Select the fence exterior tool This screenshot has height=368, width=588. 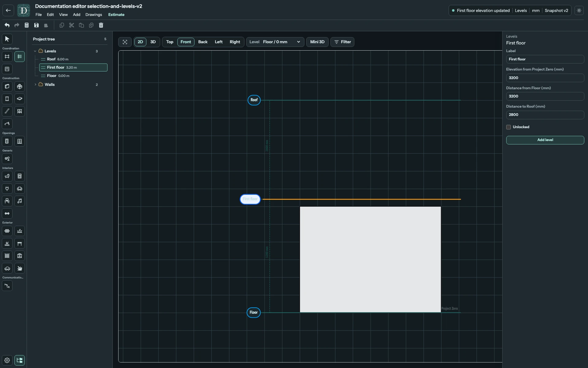(x=7, y=256)
